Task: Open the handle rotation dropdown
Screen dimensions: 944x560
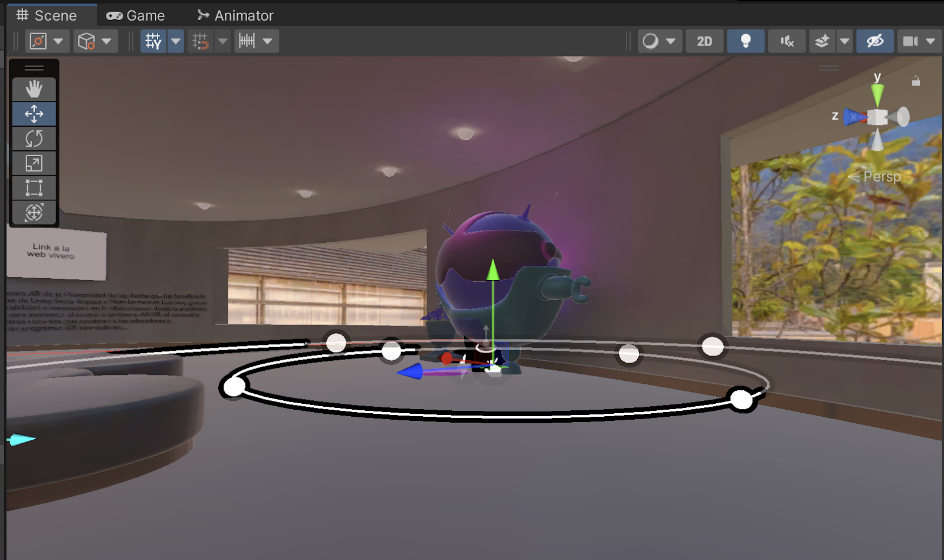Action: click(107, 41)
